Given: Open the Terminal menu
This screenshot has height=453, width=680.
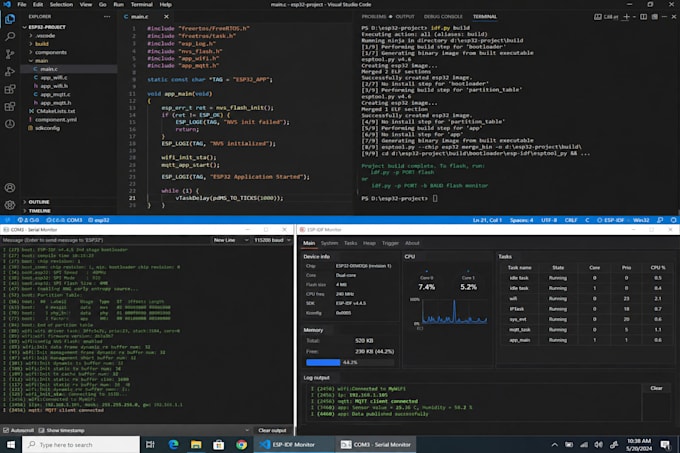Looking at the screenshot, I should 142,4.
